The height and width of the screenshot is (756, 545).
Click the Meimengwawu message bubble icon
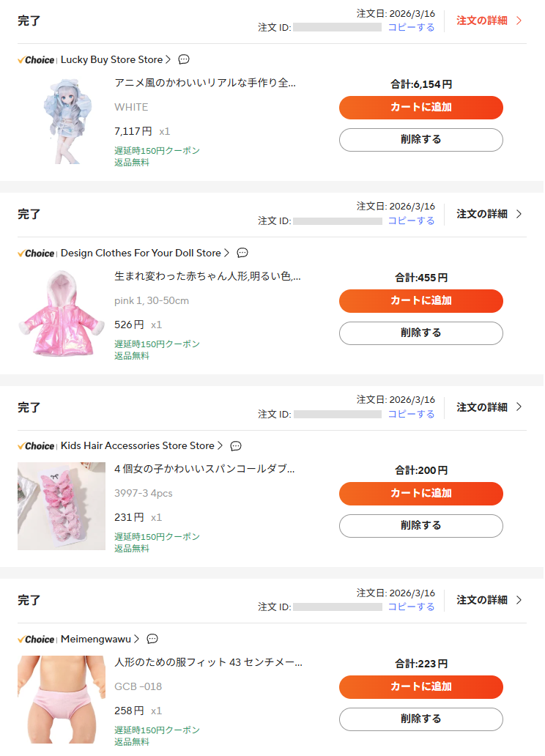click(x=152, y=639)
